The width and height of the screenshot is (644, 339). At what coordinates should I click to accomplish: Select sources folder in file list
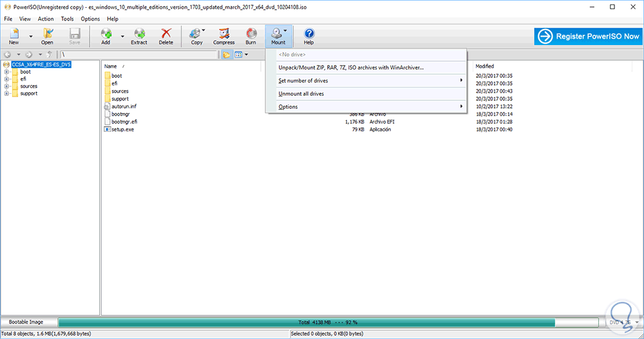(x=120, y=91)
